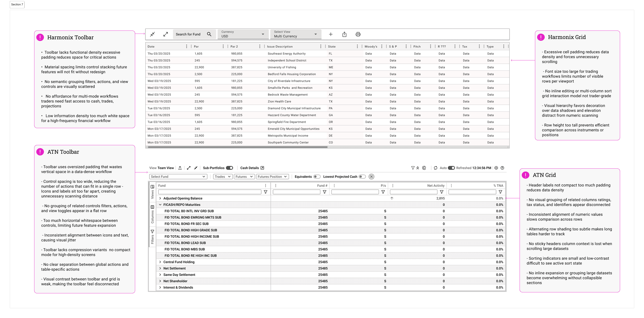Viewport: 644px width, 318px height.
Task: Click the print icon in Harmonix toolbar
Action: tap(358, 34)
